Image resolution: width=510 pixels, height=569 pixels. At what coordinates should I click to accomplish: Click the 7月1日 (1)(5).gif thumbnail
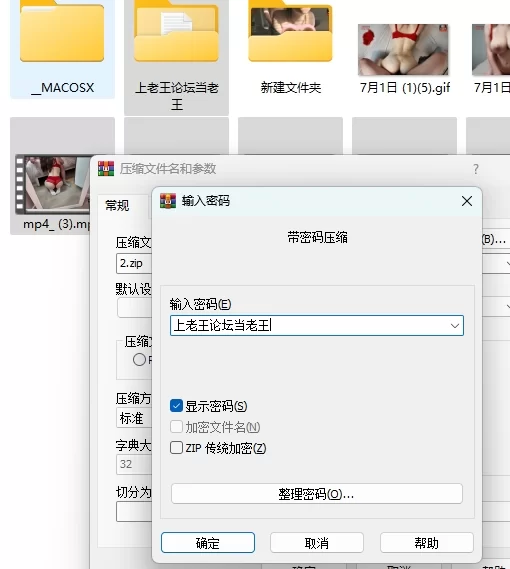tap(403, 50)
